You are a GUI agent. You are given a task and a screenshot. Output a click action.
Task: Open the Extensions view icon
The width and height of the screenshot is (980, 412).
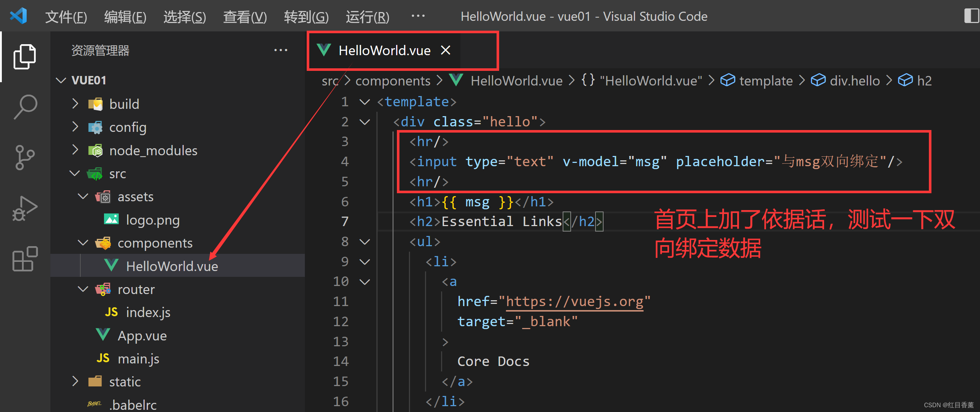click(x=25, y=259)
